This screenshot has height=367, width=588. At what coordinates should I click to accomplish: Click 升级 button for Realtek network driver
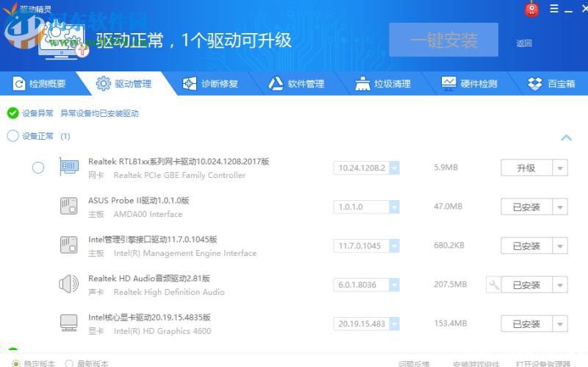tap(526, 168)
